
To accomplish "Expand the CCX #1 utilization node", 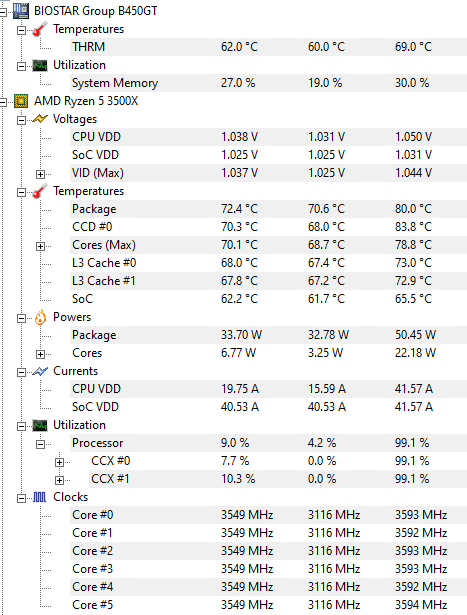I will point(59,480).
